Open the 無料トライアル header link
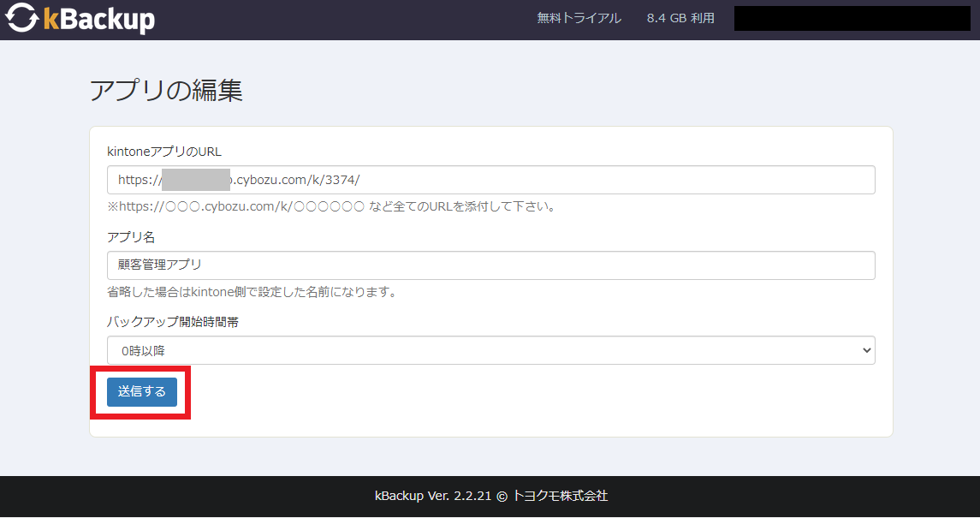This screenshot has height=518, width=980. click(x=579, y=18)
